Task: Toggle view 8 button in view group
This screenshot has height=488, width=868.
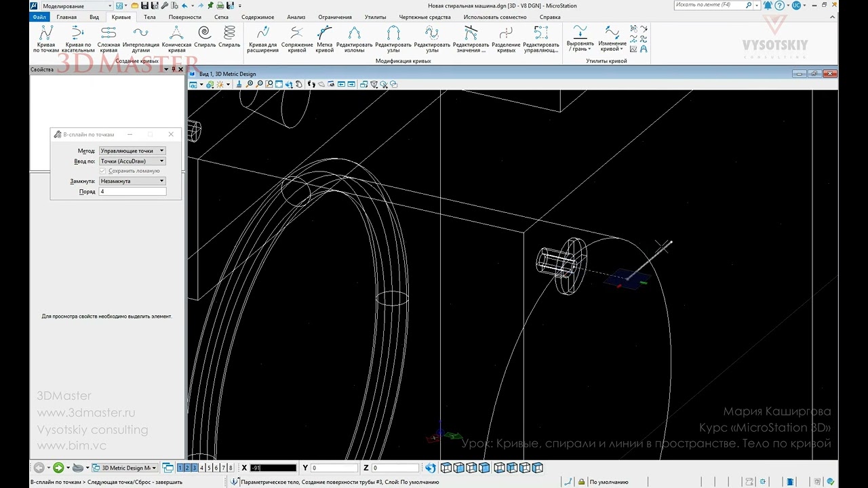Action: coord(231,468)
